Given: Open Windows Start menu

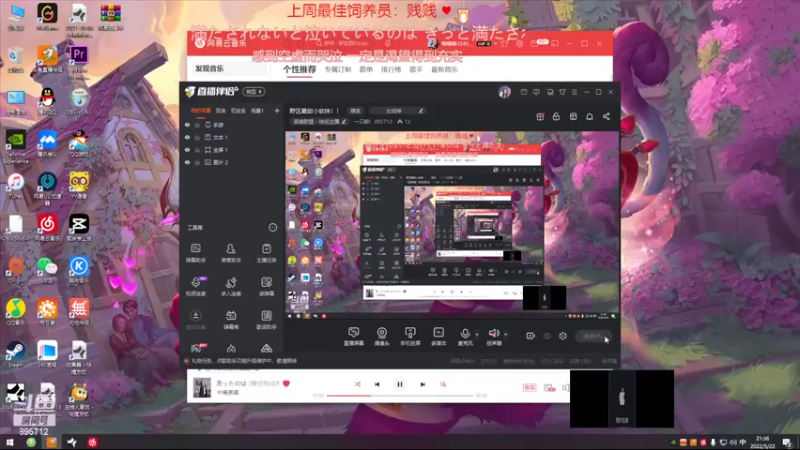Looking at the screenshot, I should (9, 442).
